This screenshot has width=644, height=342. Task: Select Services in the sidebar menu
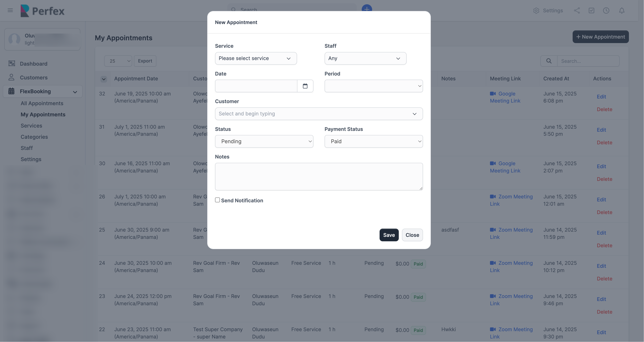(31, 125)
